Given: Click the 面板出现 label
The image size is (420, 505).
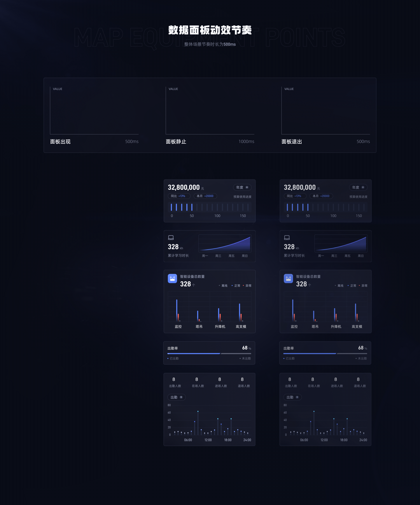Looking at the screenshot, I should tap(60, 142).
